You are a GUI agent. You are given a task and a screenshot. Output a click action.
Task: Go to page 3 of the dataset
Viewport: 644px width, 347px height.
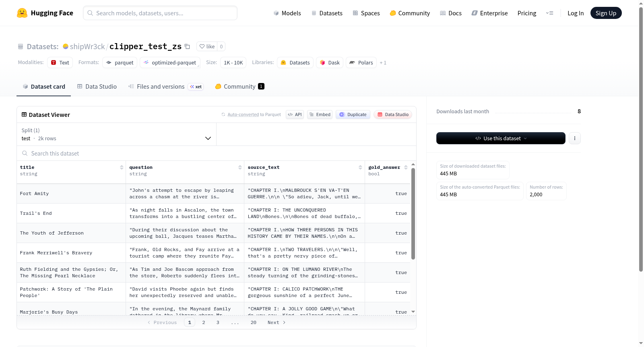pos(218,322)
